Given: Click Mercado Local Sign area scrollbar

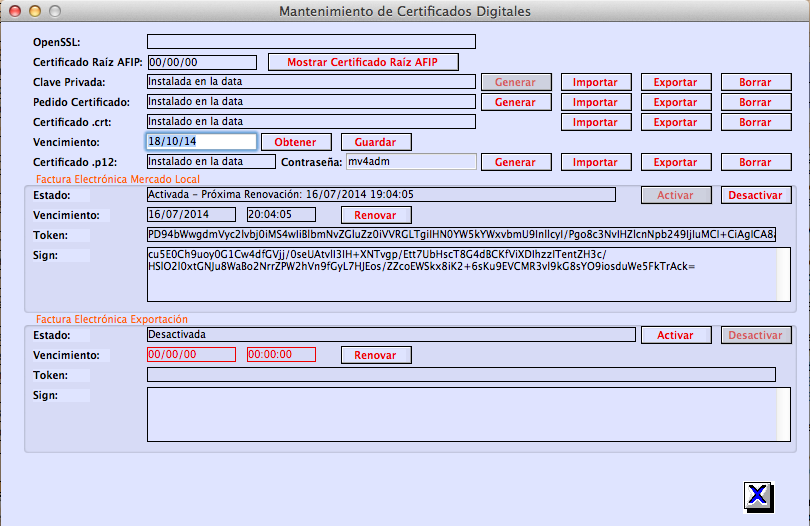Looking at the screenshot, I should click(784, 274).
